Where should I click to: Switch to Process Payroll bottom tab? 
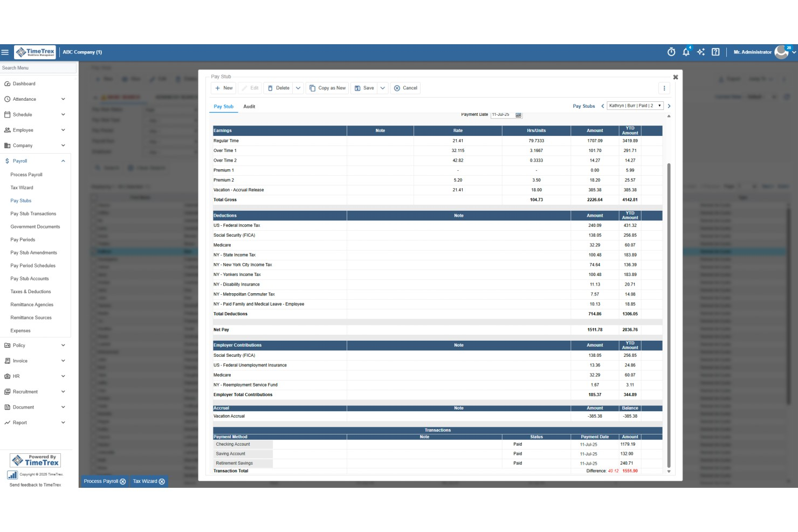click(101, 481)
